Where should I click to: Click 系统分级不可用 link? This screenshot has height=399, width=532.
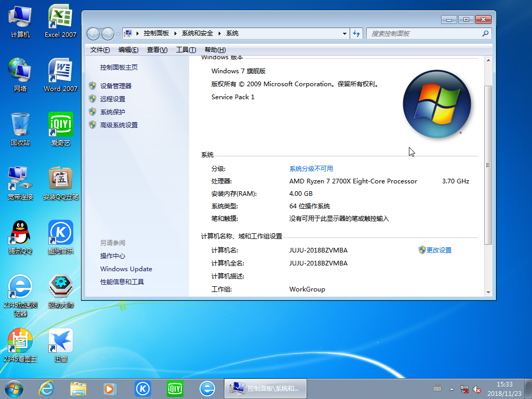(x=311, y=169)
